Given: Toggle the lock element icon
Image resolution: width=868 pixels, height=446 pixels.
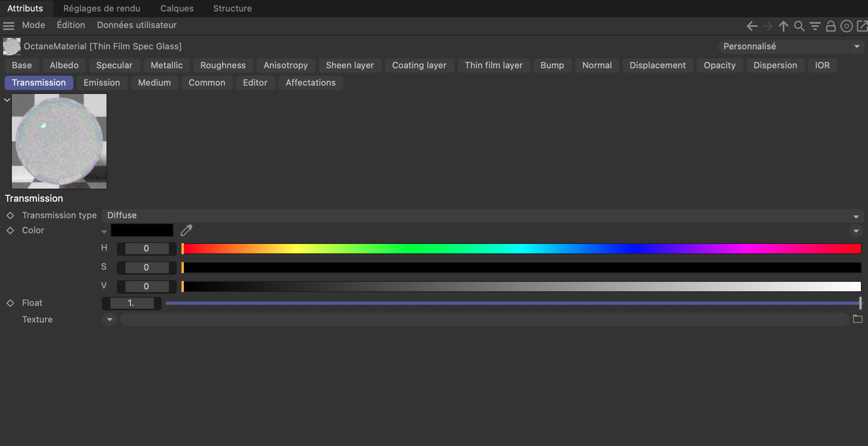Looking at the screenshot, I should [831, 26].
